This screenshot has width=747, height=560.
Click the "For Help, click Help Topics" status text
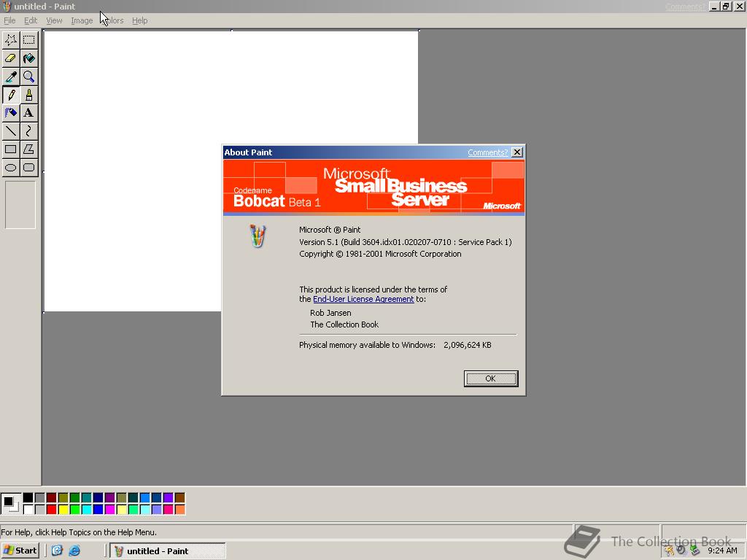tap(79, 532)
